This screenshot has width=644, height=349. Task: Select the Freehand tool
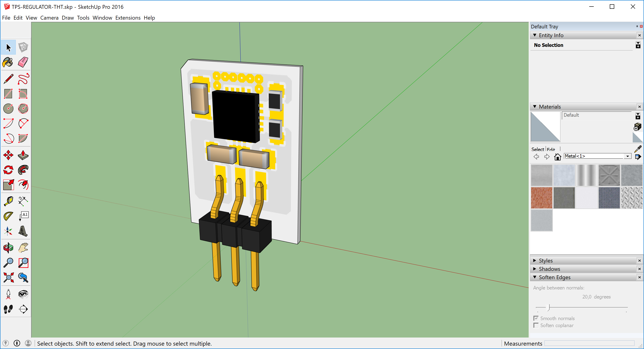click(x=23, y=79)
